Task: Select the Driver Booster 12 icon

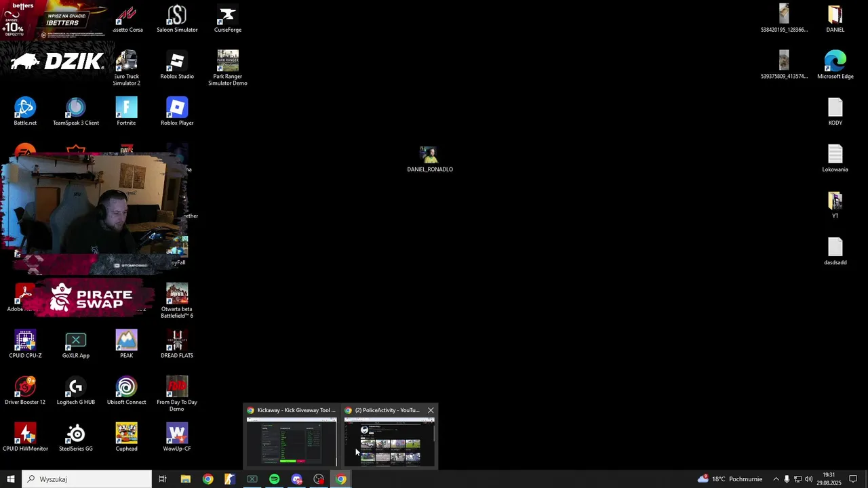Action: pyautogui.click(x=25, y=391)
